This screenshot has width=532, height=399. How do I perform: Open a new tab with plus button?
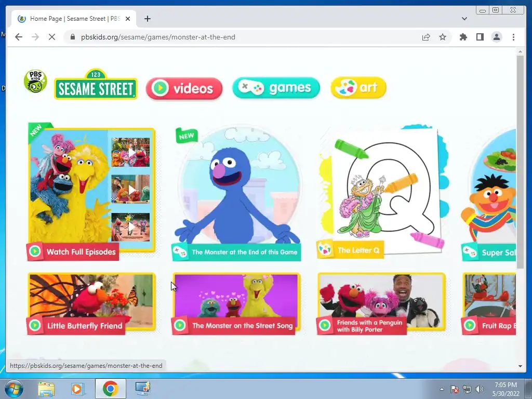[147, 19]
